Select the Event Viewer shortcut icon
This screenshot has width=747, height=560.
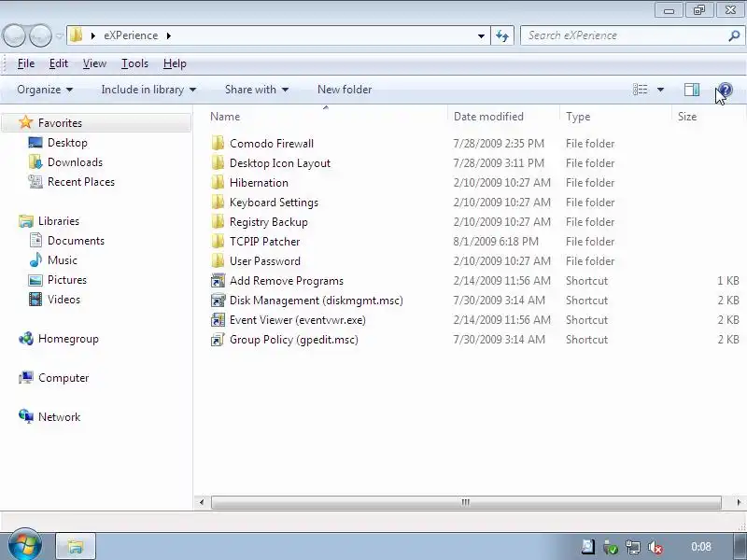(x=218, y=319)
